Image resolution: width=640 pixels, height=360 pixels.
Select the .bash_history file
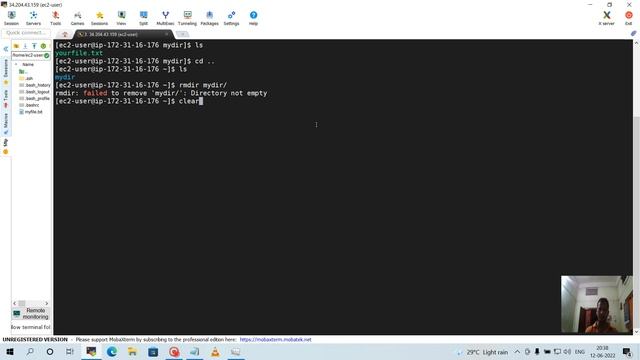coord(35,85)
